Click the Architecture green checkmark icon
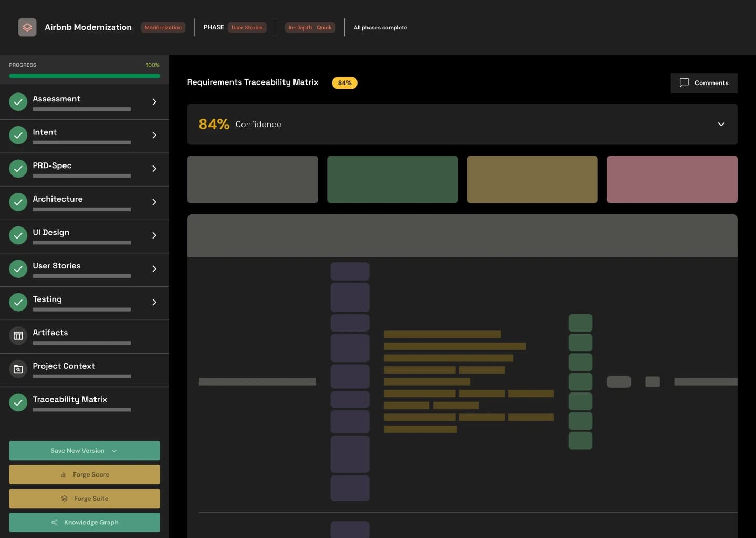 18,202
